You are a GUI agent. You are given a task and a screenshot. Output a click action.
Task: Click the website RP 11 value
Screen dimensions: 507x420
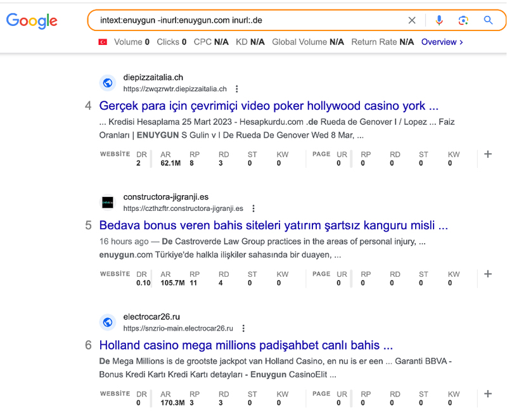tap(193, 283)
